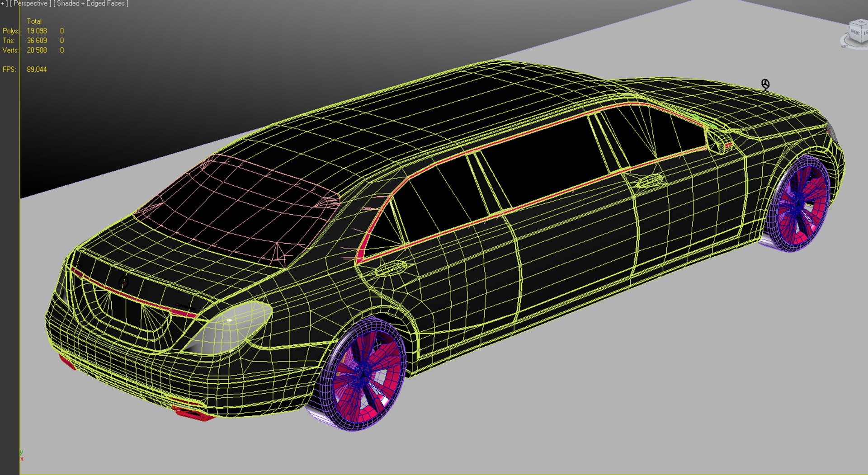
Task: Click the Total column header in statistics
Action: [x=34, y=21]
